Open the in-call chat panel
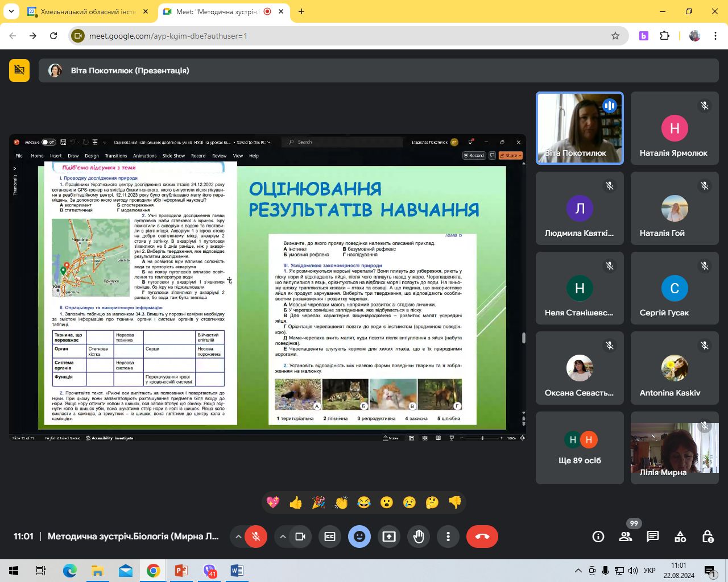Viewport: 728px width, 582px height. [x=653, y=537]
